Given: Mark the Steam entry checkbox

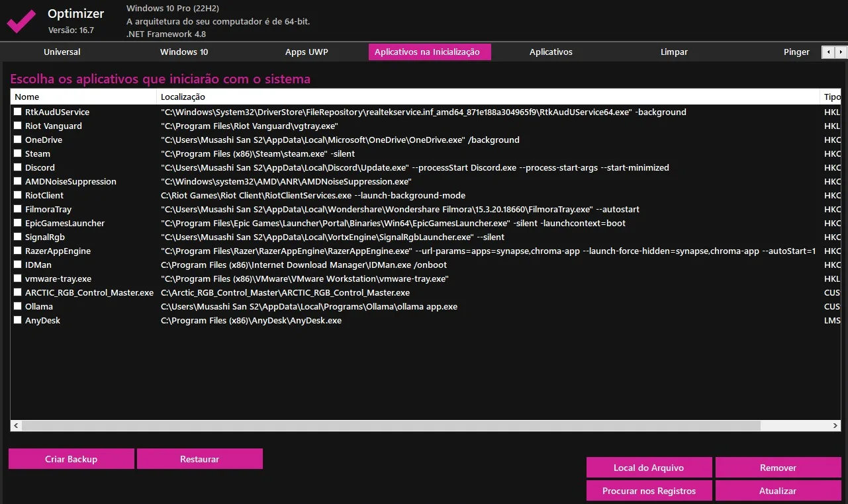Looking at the screenshot, I should coord(18,154).
